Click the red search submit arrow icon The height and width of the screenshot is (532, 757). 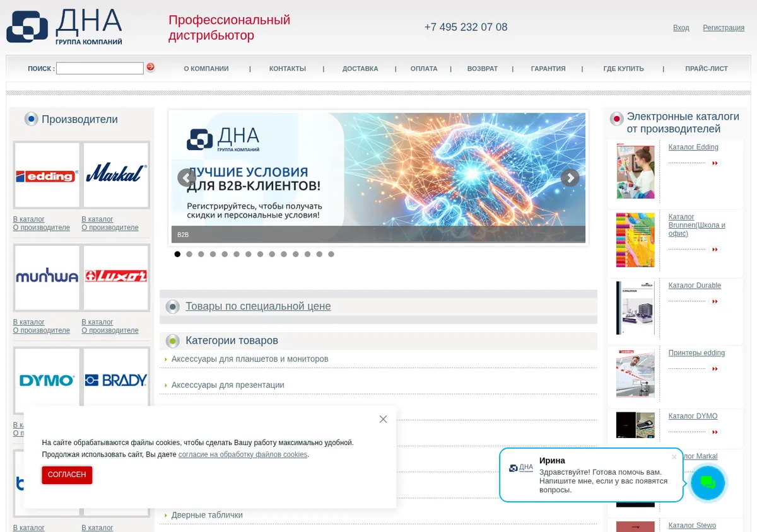pyautogui.click(x=150, y=67)
